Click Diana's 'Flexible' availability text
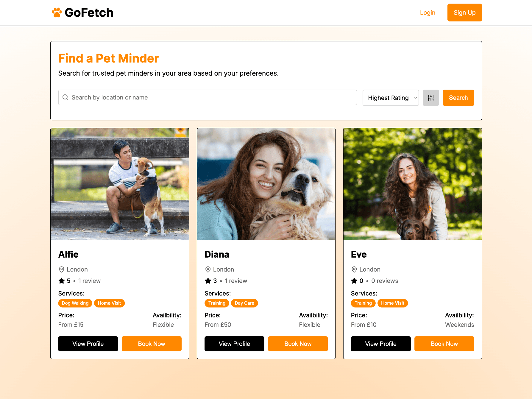The height and width of the screenshot is (399, 532). pyautogui.click(x=310, y=325)
